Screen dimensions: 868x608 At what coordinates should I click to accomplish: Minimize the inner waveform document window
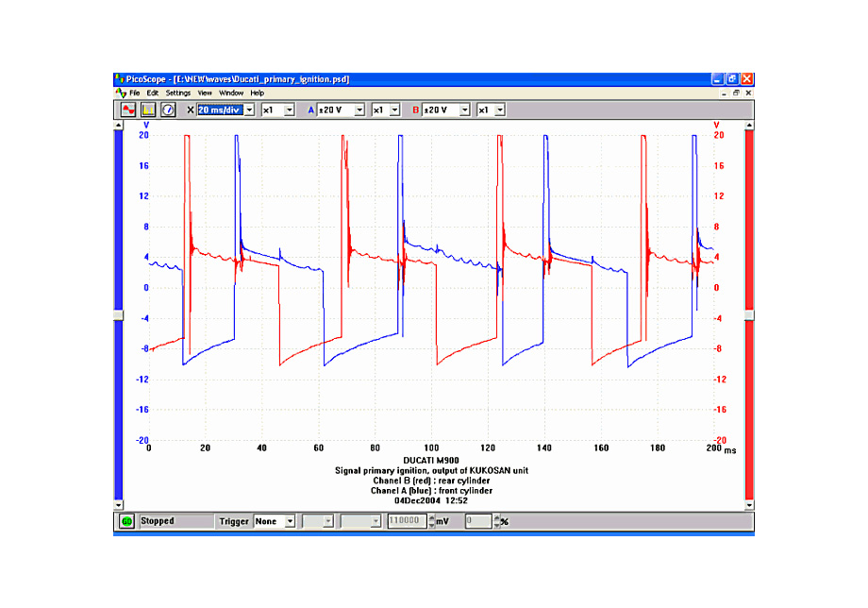(724, 93)
